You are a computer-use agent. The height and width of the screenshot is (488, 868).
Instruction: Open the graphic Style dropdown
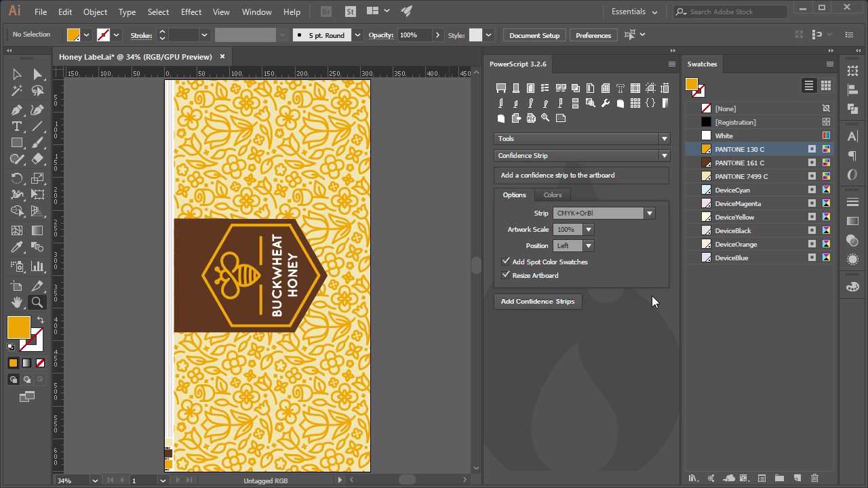point(488,35)
